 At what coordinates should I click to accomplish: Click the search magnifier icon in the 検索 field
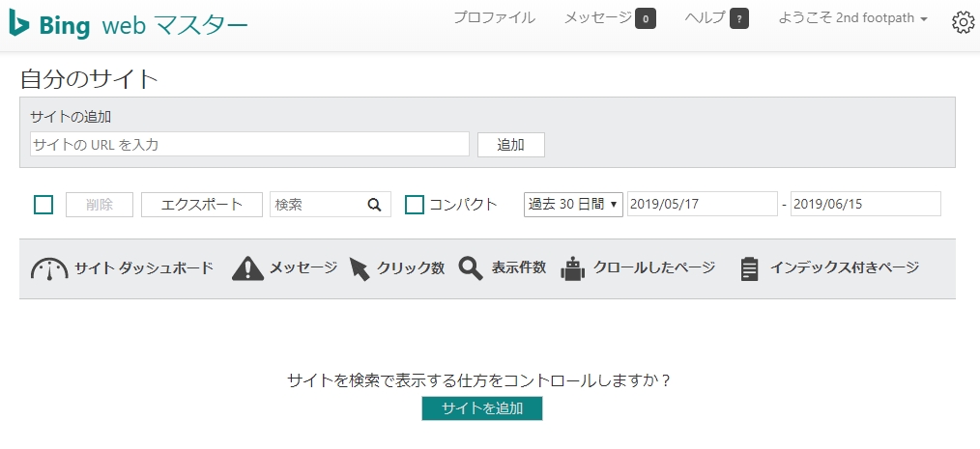tap(374, 204)
